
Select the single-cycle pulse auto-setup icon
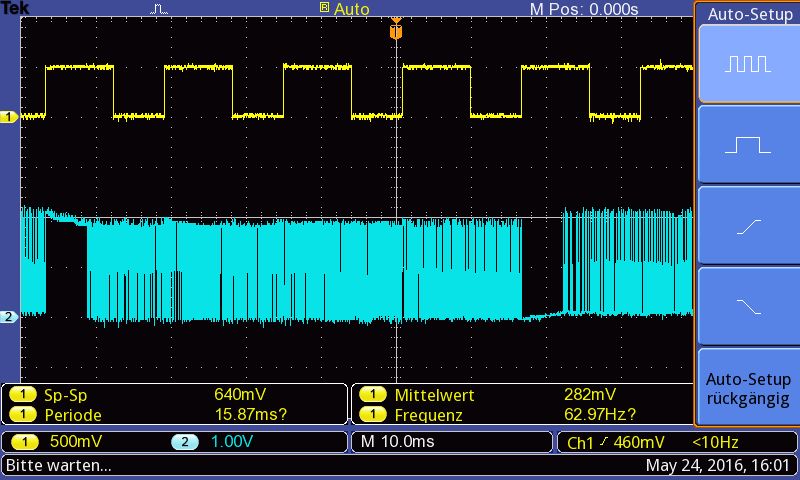pos(748,144)
